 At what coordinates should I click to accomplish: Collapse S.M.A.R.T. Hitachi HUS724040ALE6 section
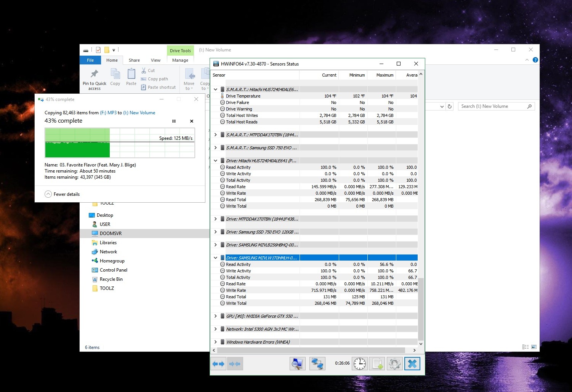click(x=215, y=90)
